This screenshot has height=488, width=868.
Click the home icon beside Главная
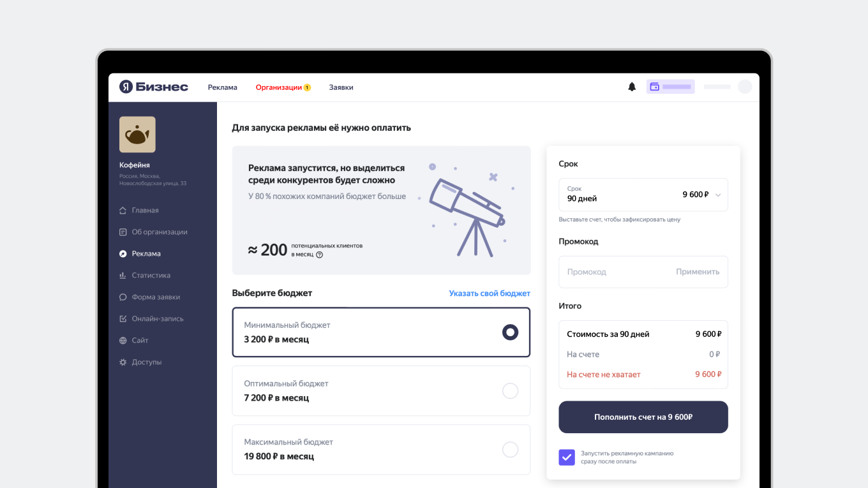point(123,211)
